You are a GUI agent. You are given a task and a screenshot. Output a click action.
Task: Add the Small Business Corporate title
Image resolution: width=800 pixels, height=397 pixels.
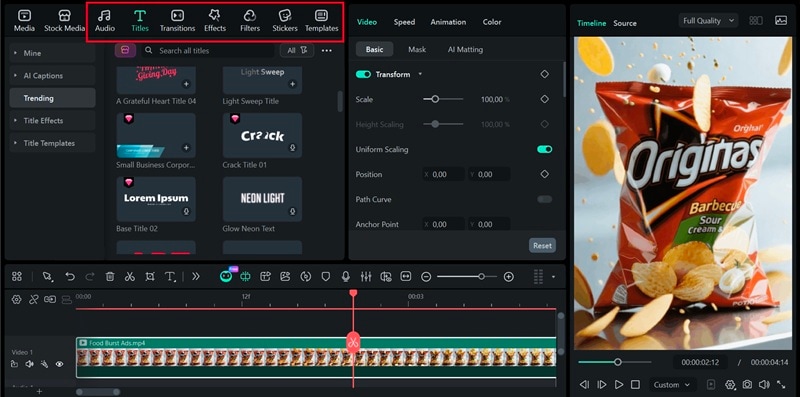pyautogui.click(x=186, y=147)
